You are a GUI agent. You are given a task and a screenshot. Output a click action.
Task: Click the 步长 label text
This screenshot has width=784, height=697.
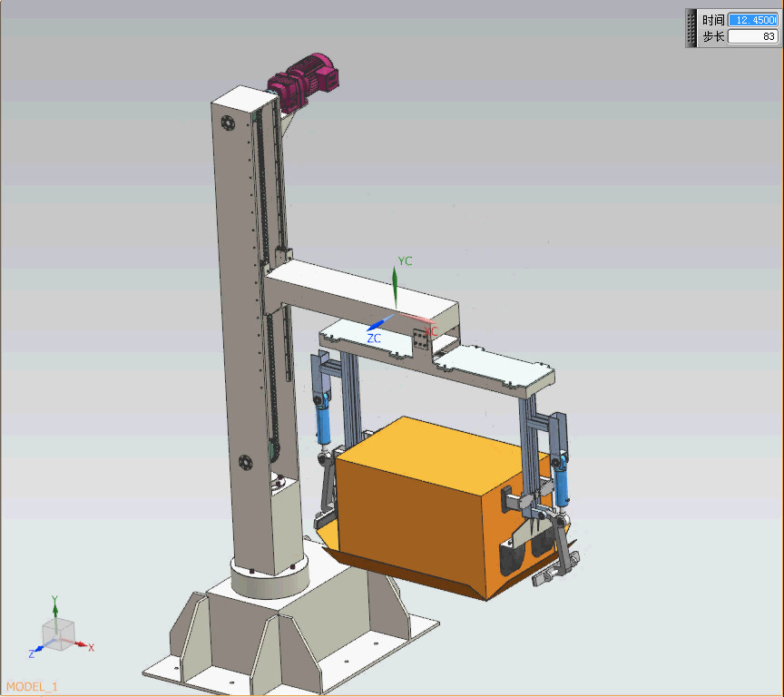pos(713,36)
